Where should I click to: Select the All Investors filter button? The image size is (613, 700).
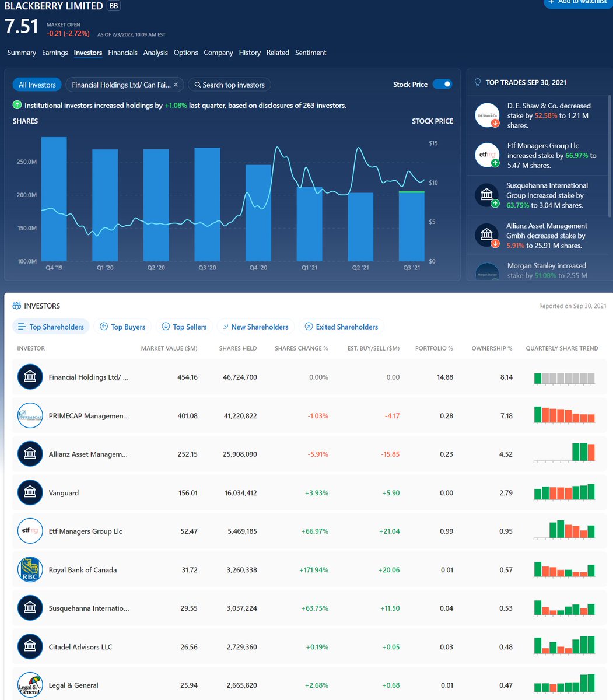37,85
